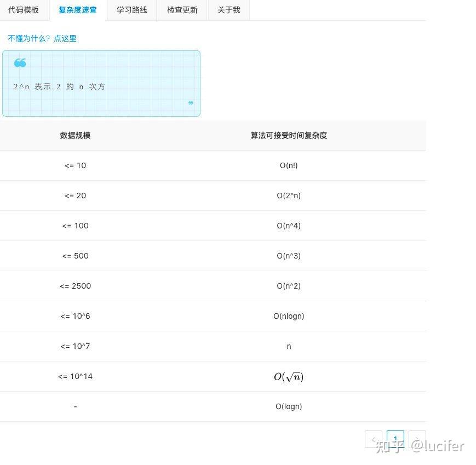
Task: Click the 知乎 @lucifer watermark
Action: coord(418,446)
